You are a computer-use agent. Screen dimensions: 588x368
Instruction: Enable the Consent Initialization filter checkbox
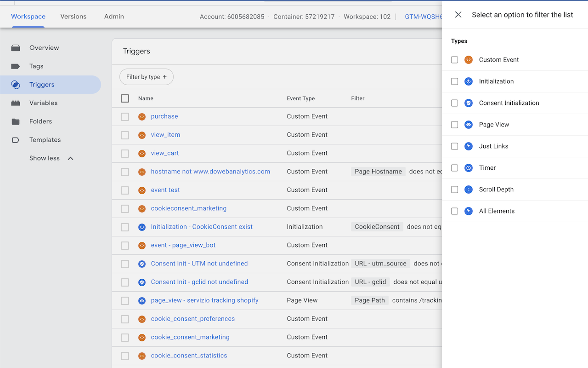point(455,103)
